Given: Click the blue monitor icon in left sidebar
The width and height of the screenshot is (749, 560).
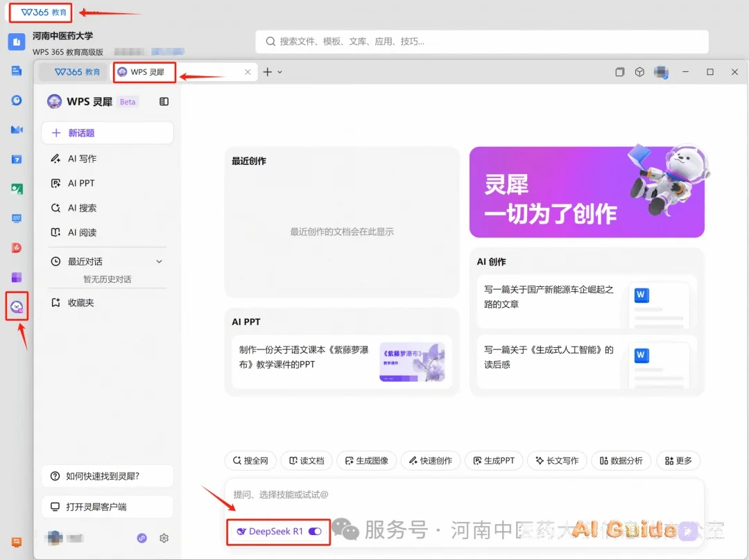Looking at the screenshot, I should (x=17, y=218).
